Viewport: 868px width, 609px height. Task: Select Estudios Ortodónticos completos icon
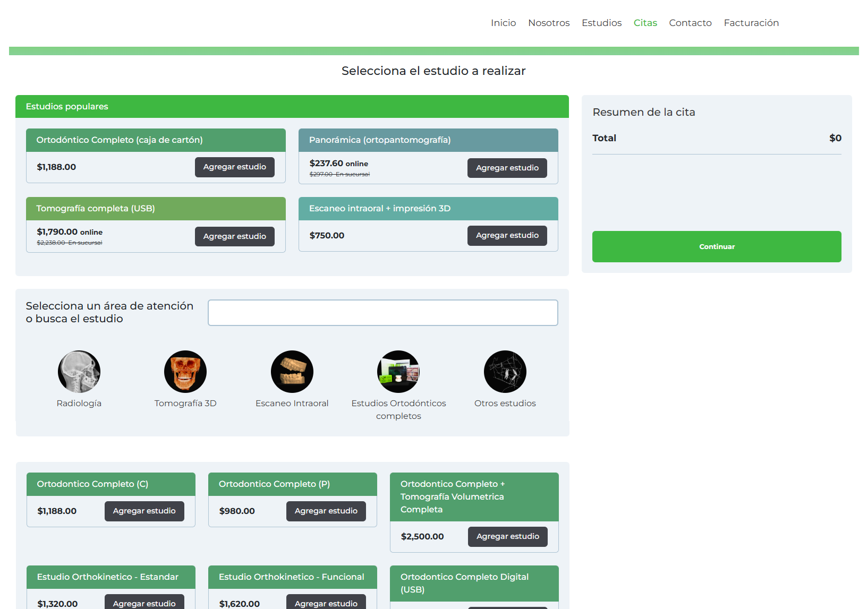click(398, 372)
